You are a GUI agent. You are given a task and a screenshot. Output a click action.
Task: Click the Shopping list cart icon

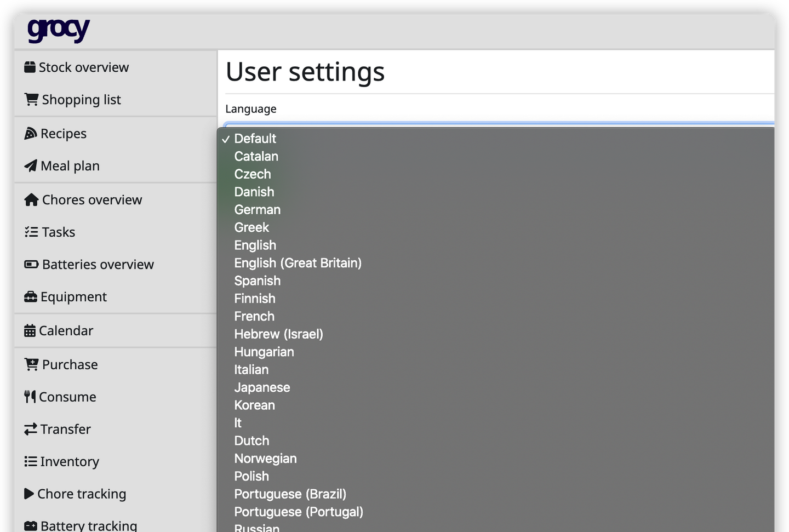tap(31, 100)
